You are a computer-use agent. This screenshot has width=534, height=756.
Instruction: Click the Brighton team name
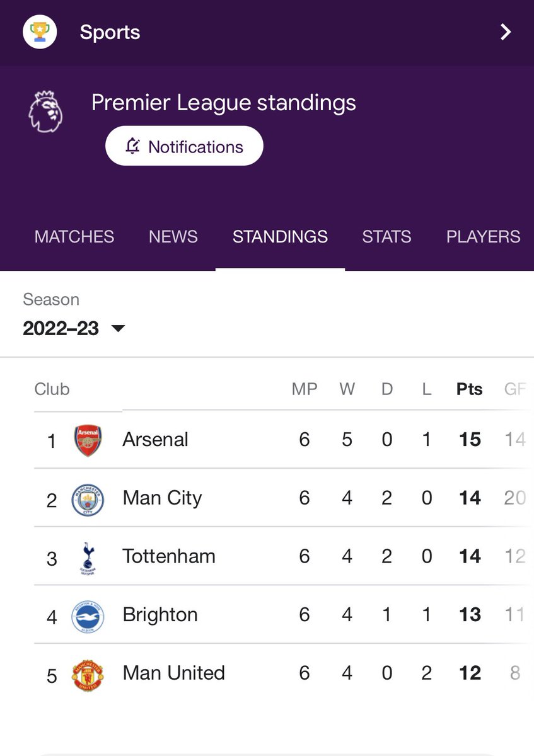[160, 615]
